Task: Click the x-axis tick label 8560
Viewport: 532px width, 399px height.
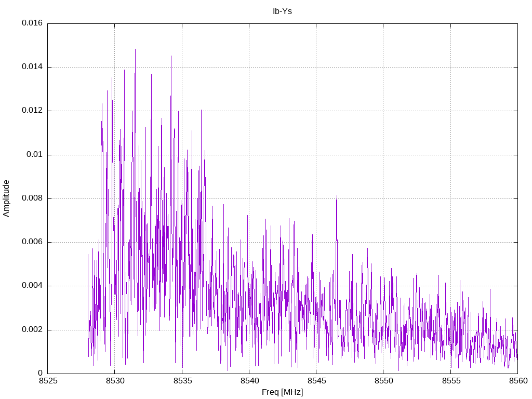Action: click(518, 381)
